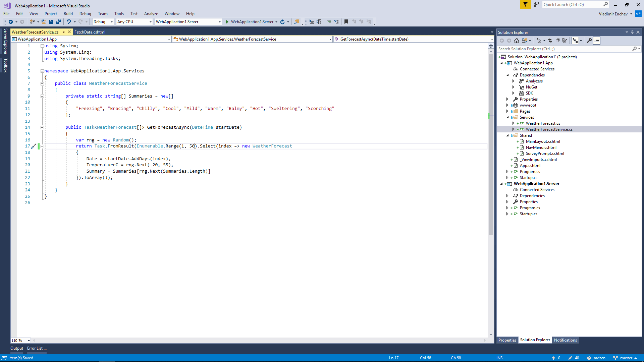
Task: Open the Build menu
Action: coord(68,14)
